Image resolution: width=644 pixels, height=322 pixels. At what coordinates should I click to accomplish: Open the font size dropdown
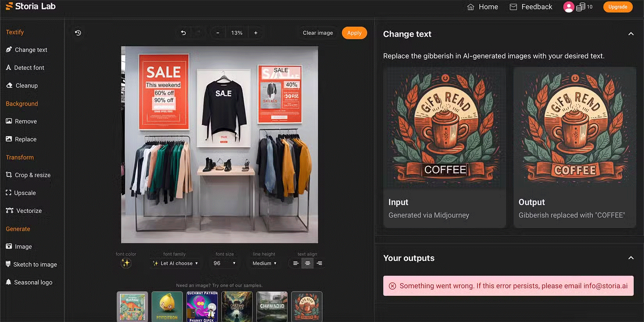click(224, 263)
